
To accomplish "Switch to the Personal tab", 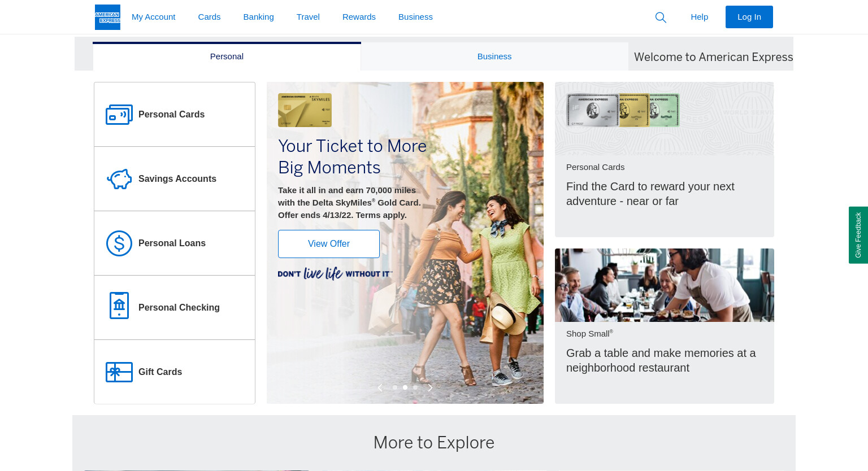I will [x=227, y=56].
